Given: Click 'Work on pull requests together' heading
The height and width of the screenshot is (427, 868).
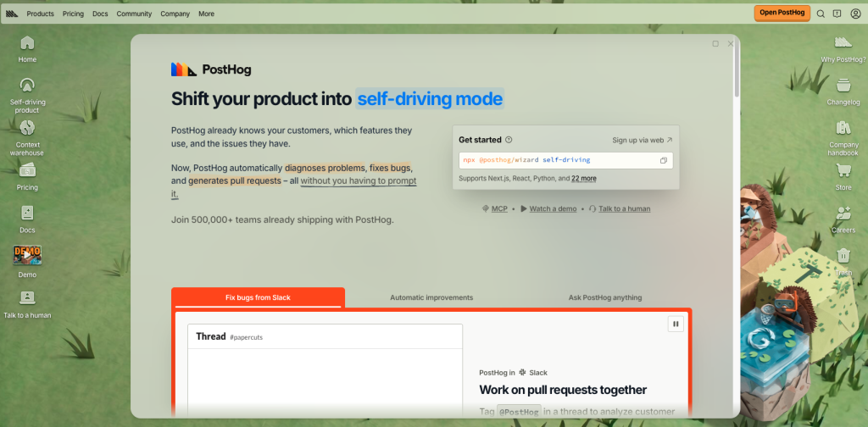Looking at the screenshot, I should tap(563, 390).
